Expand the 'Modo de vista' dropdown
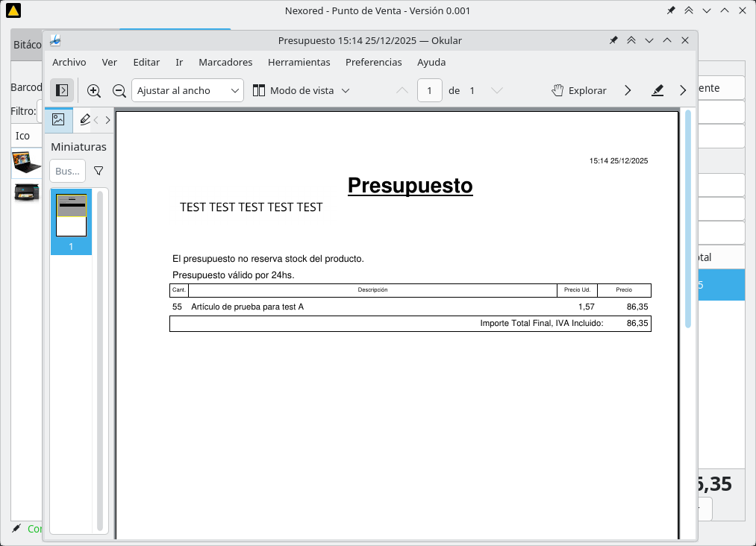This screenshot has height=546, width=756. pyautogui.click(x=302, y=90)
